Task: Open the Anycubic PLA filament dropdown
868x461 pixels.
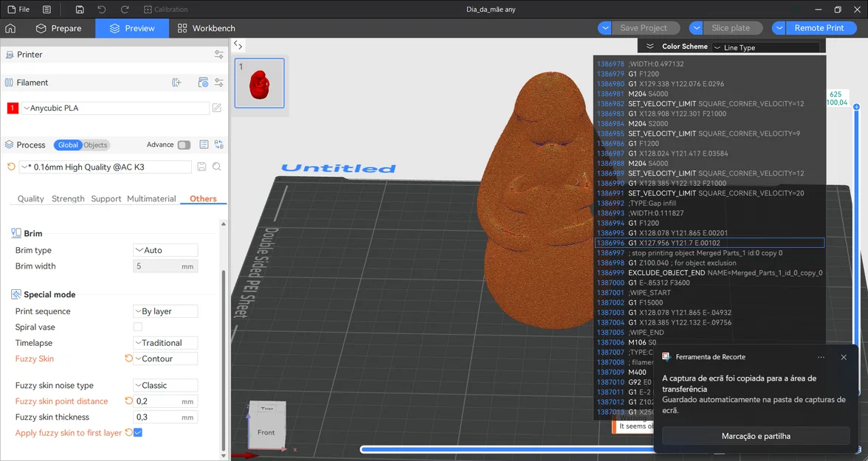Action: click(114, 108)
